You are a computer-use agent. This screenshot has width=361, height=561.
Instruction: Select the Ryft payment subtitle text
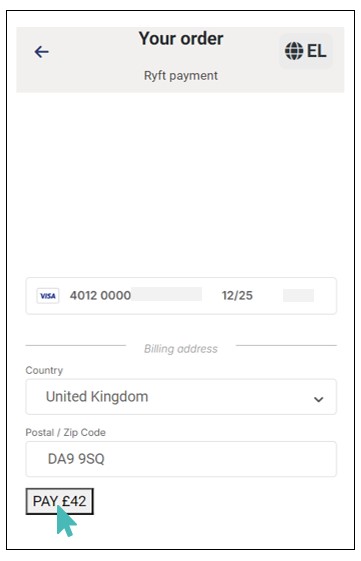click(181, 75)
